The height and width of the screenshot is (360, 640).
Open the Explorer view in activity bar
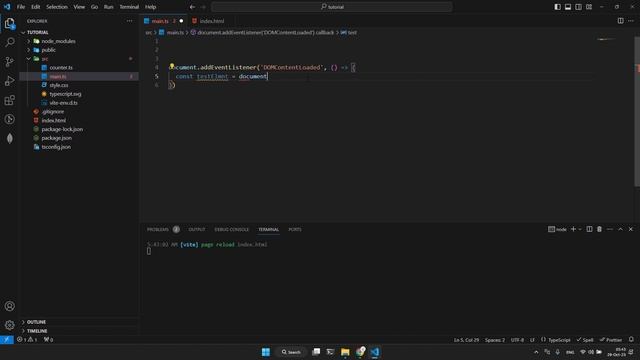9,23
